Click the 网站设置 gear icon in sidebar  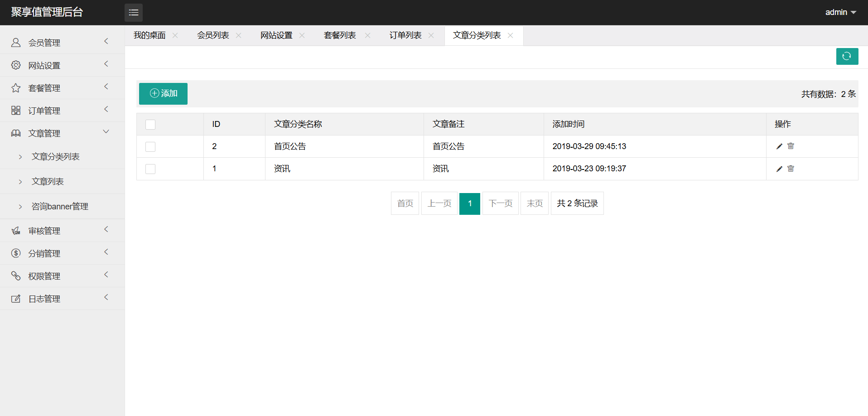pos(16,65)
